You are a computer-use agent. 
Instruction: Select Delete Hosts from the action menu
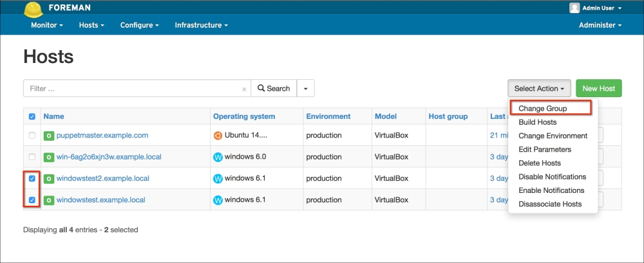click(x=539, y=163)
